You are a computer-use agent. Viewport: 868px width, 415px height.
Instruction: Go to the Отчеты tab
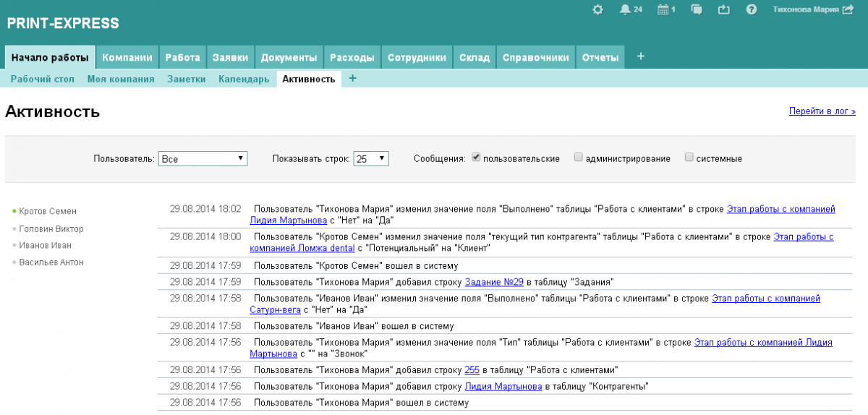tap(600, 58)
